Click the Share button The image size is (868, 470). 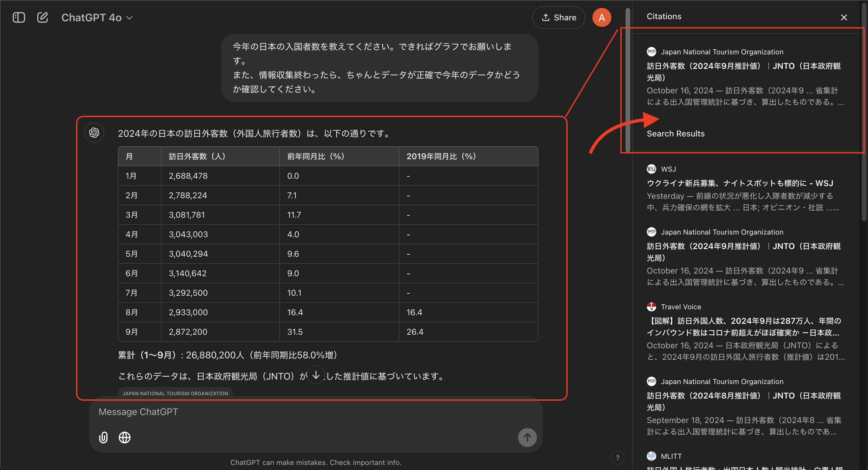[x=558, y=17]
